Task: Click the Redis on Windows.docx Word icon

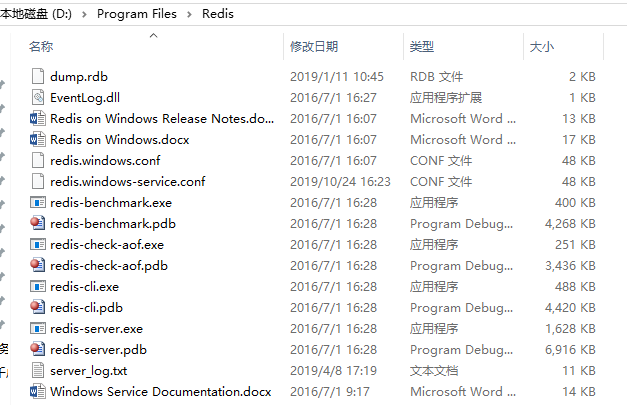Action: pyautogui.click(x=38, y=140)
